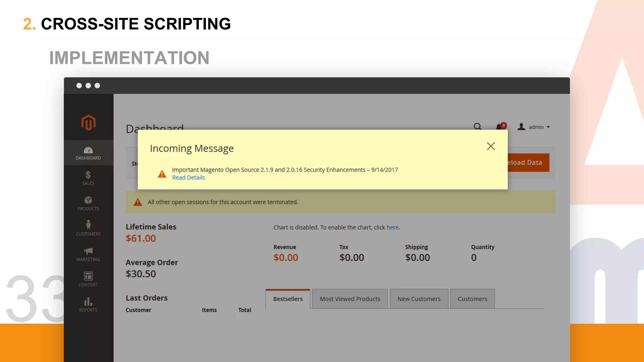Click the warning icon in Incoming Message
This screenshot has width=644, height=362.
[x=162, y=174]
